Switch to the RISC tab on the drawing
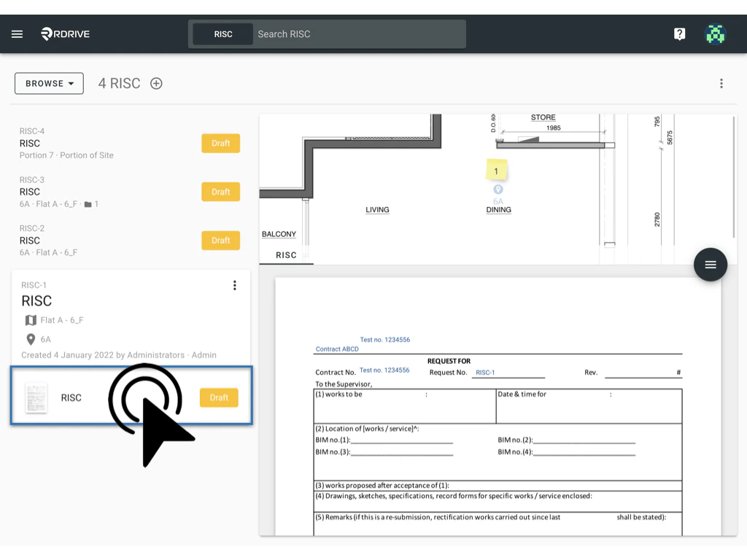This screenshot has width=747, height=560. coord(286,254)
